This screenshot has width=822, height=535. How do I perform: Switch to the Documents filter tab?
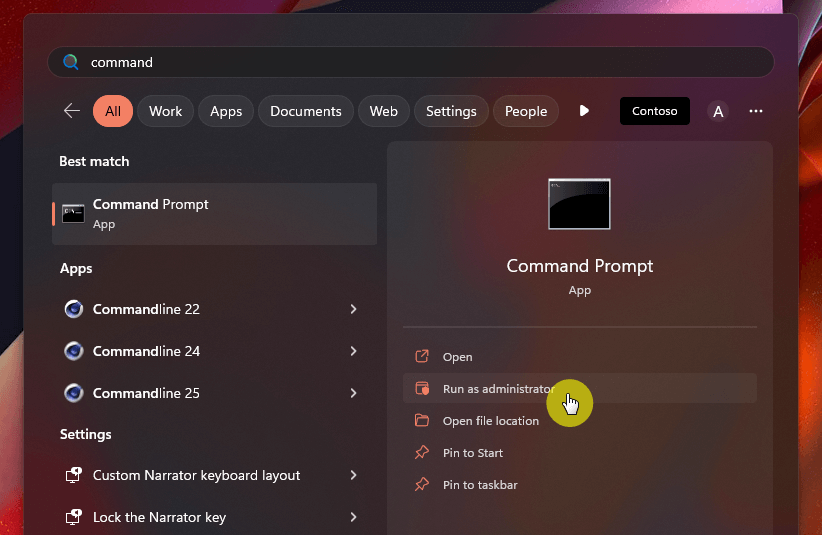coord(306,111)
